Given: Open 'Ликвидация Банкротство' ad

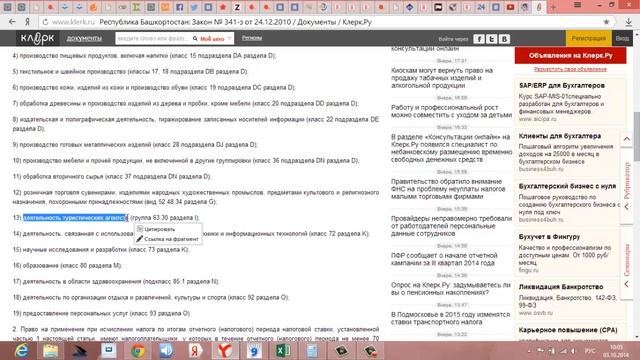Looking at the screenshot, I should 561,287.
